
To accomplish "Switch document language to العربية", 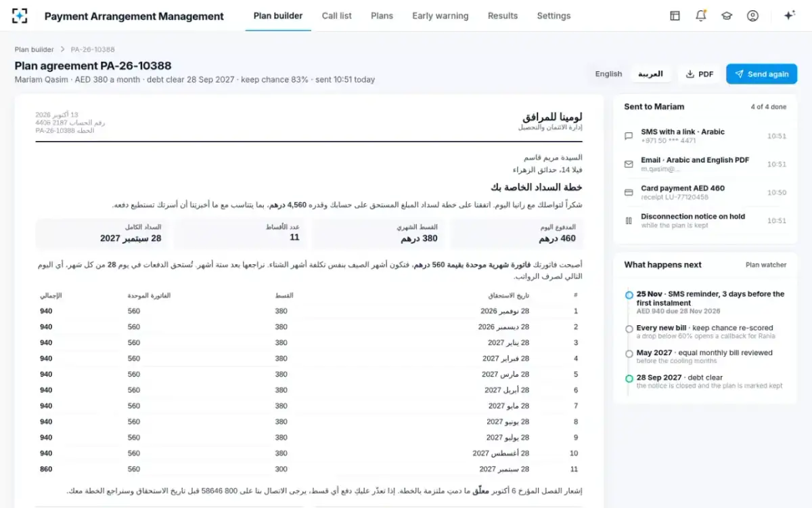I will point(650,74).
